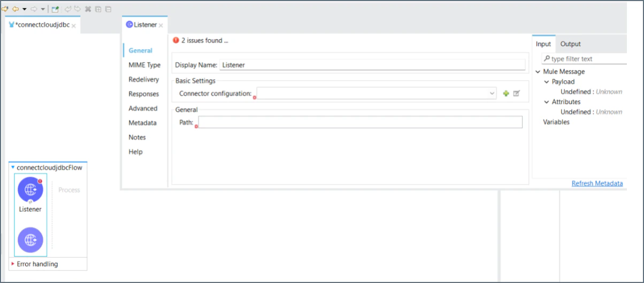Open the MIME Type section
This screenshot has height=283, width=644.
coord(144,65)
